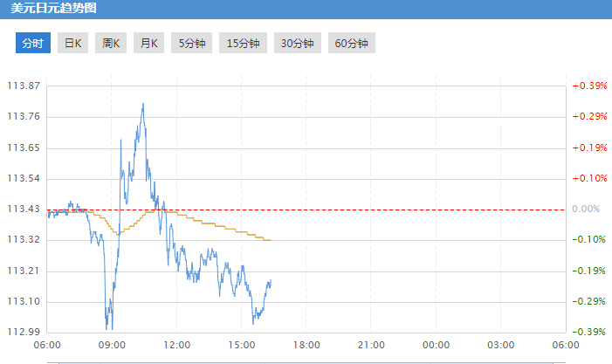
Task: Click the highest peak of the blue price line
Action: point(143,104)
